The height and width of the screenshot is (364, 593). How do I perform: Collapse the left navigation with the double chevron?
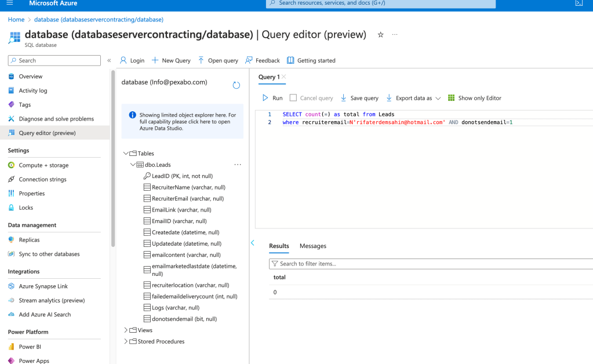[109, 60]
